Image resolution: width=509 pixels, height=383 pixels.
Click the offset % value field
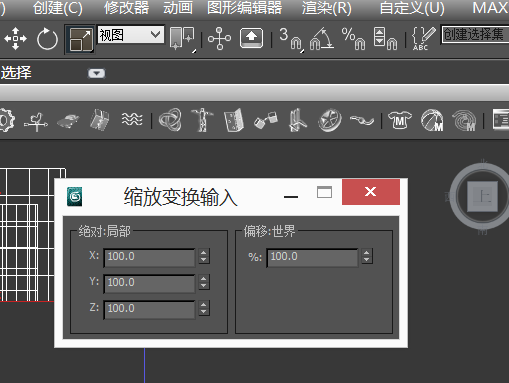[x=312, y=257]
